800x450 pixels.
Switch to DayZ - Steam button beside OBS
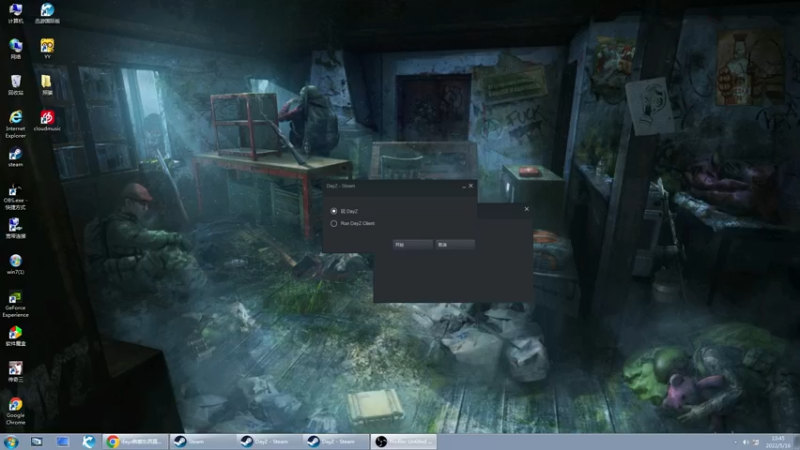[x=336, y=441]
